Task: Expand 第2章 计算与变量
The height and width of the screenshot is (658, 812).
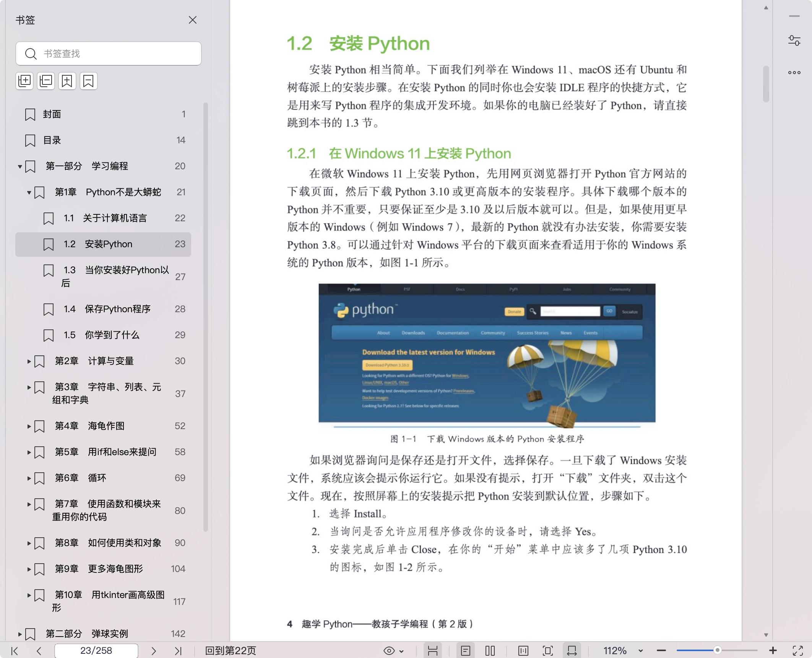Action: [x=29, y=361]
